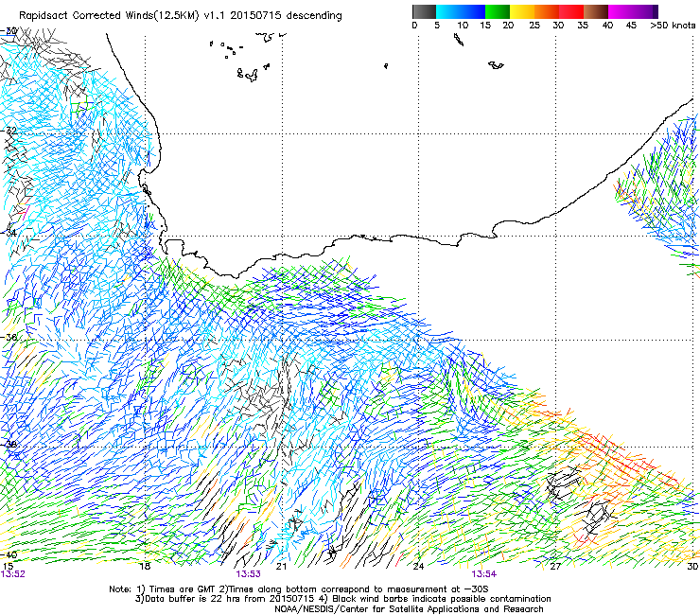
Task: Click the "35" label under the color bar
Action: click(x=583, y=26)
